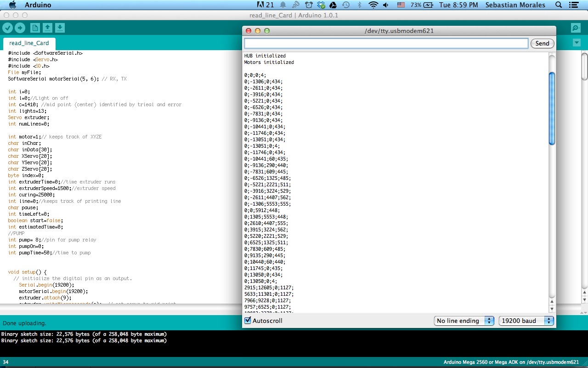Click the scroll-down arrow of the Serial Monitor

(x=552, y=310)
